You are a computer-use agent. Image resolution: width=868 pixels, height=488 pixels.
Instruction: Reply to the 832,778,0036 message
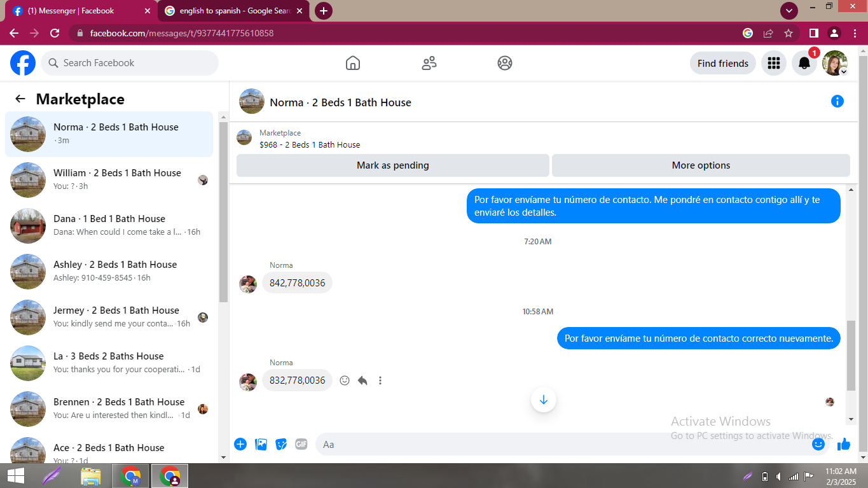click(x=362, y=380)
